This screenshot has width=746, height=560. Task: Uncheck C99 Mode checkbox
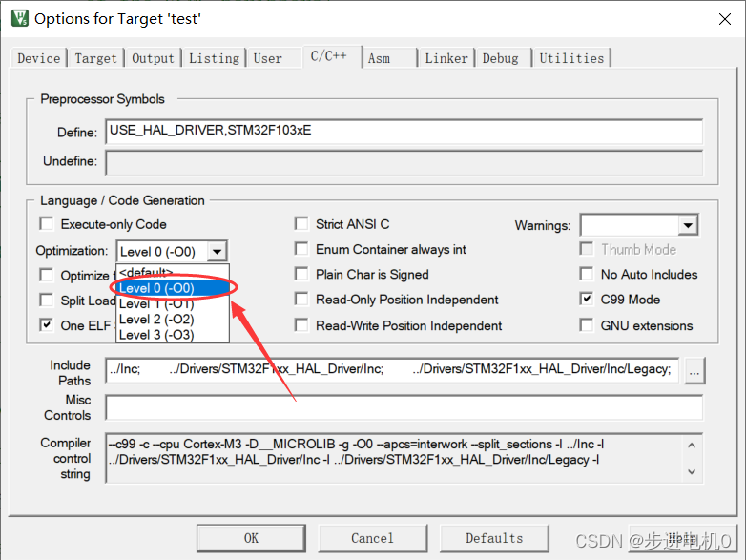coord(587,299)
